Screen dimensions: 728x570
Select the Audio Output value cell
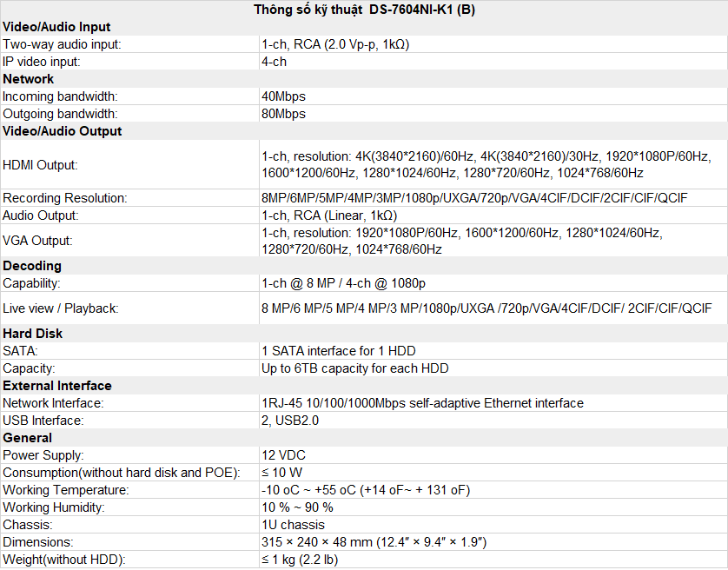tap(329, 215)
